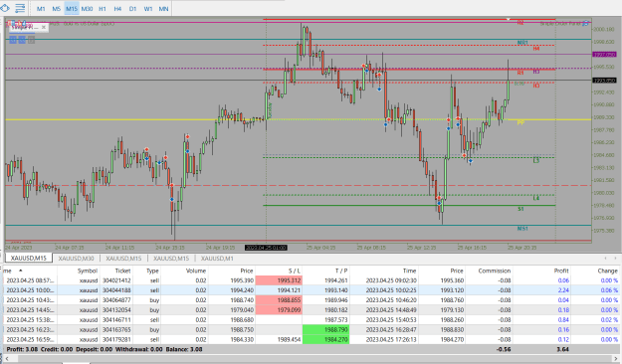Select trade row with ticket 304179281
Viewport: 622px width, 364px height.
(x=311, y=340)
